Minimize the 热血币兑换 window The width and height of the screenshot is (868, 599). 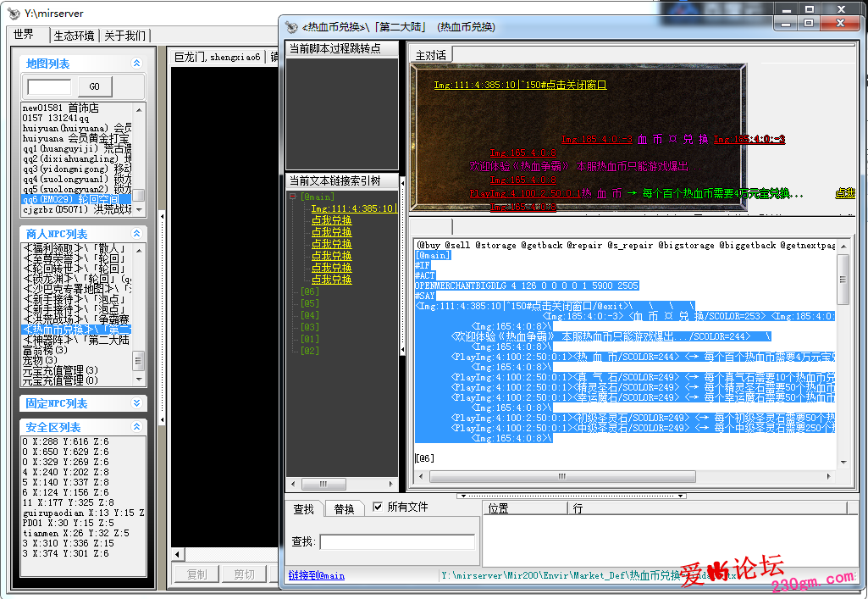pos(785,23)
